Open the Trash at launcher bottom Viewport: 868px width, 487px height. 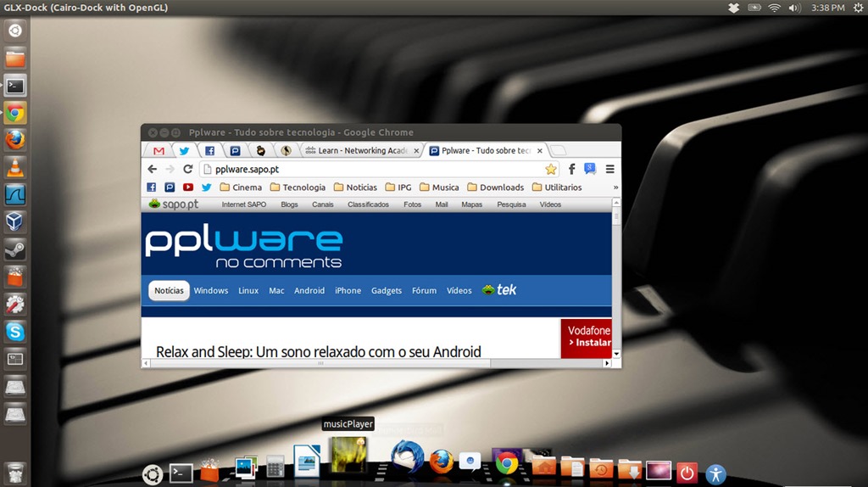15,473
